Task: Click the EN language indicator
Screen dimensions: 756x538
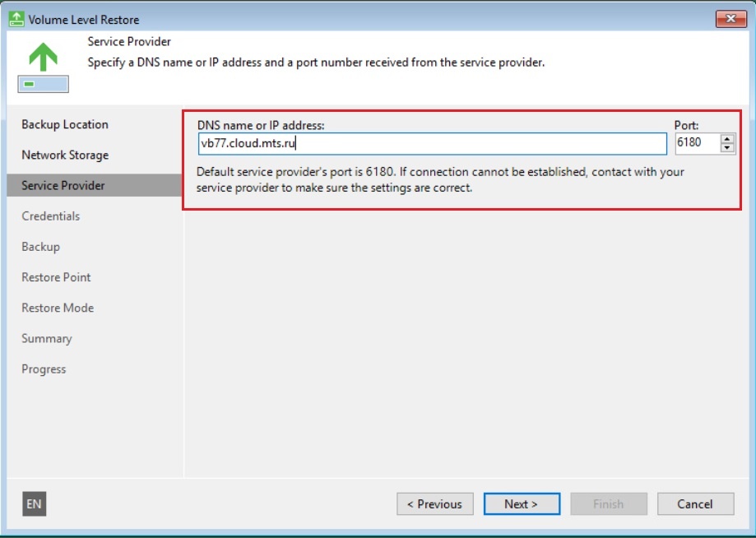Action: [x=34, y=504]
